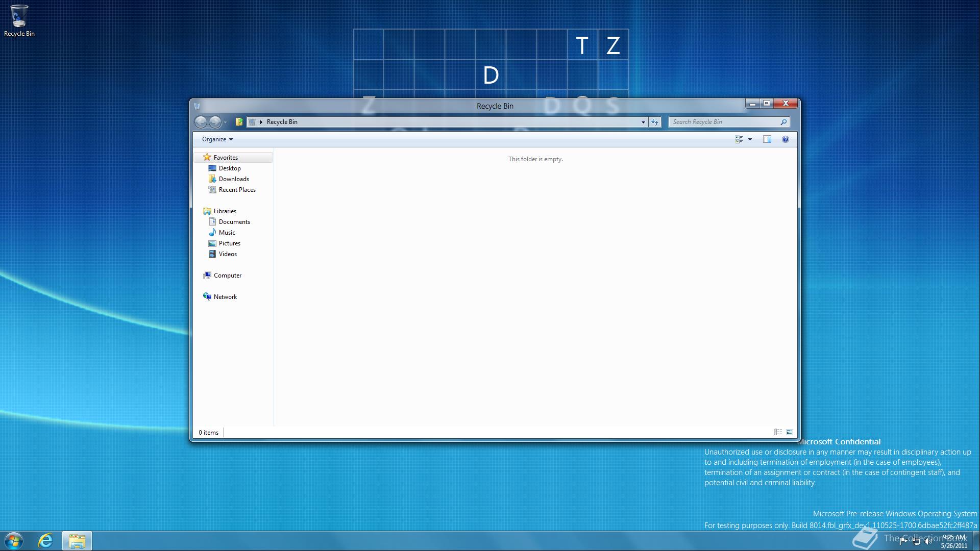Image resolution: width=980 pixels, height=551 pixels.
Task: Click the Change your view icon
Action: point(739,139)
